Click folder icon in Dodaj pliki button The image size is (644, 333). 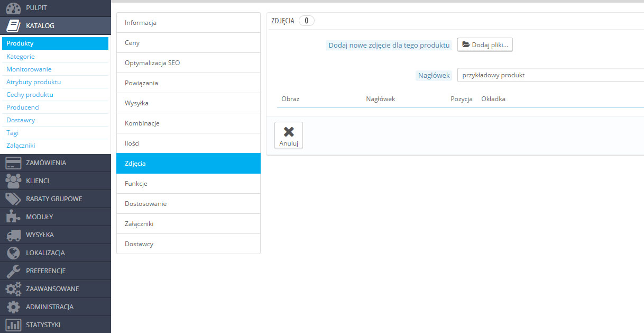coord(466,45)
